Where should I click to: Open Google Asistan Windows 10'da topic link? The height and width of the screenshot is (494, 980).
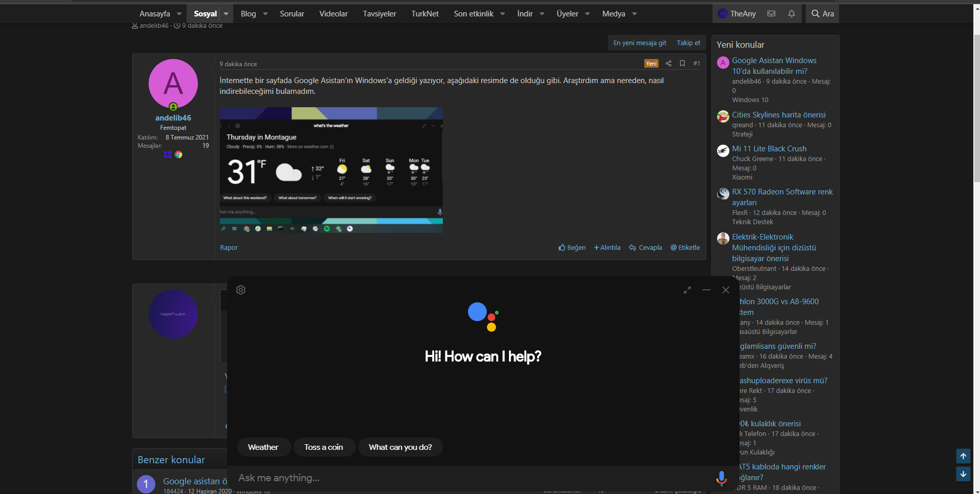pyautogui.click(x=774, y=66)
